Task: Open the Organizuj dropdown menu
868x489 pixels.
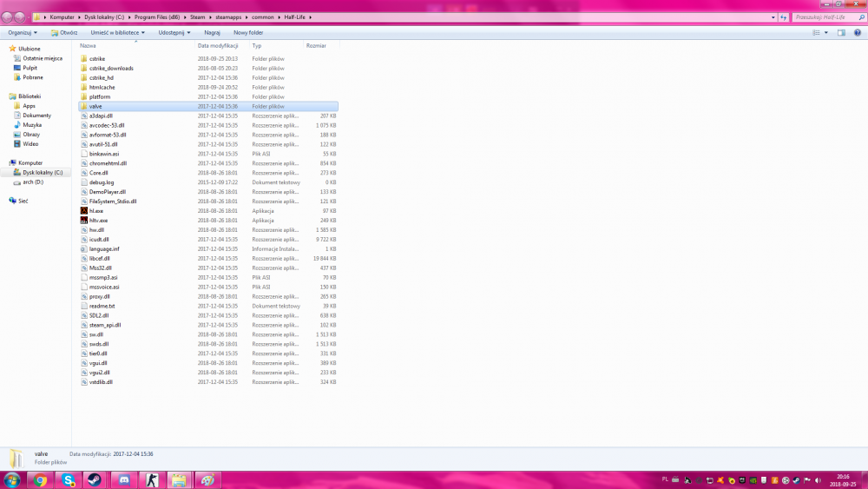Action: click(x=23, y=32)
